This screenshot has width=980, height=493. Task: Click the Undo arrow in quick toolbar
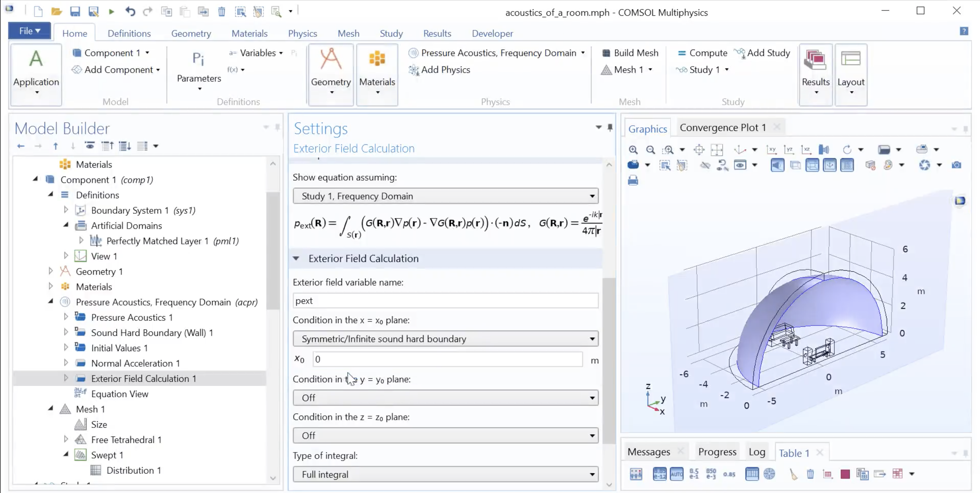click(x=130, y=11)
